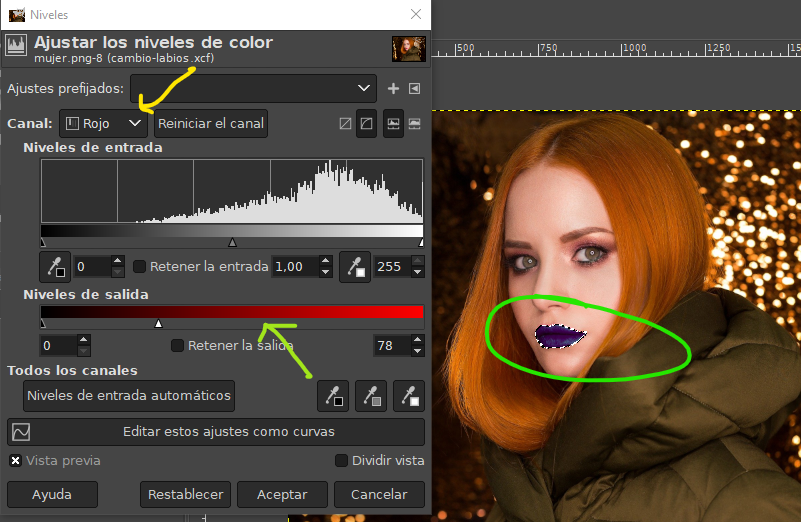This screenshot has width=801, height=522.
Task: Set linear histogram display icon
Action: 393,124
